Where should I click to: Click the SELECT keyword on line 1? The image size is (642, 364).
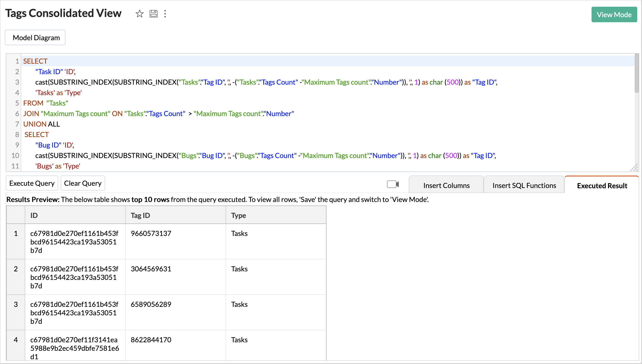35,61
